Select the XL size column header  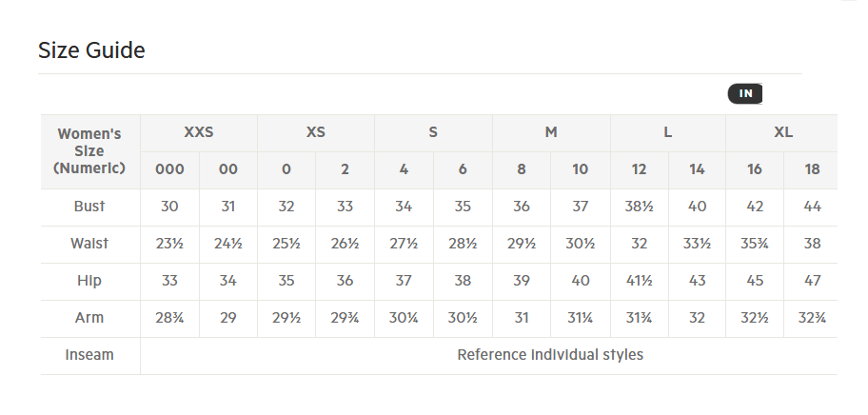(x=782, y=133)
